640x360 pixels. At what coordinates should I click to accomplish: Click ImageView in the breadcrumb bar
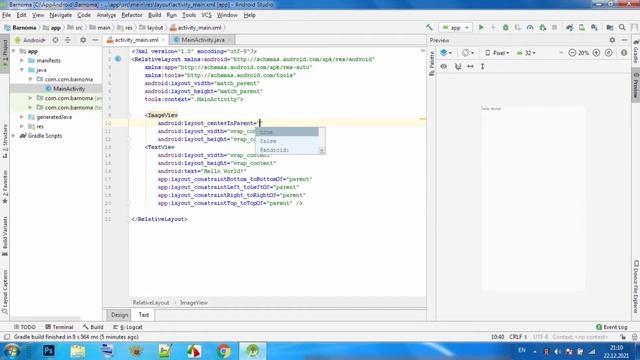pos(194,302)
